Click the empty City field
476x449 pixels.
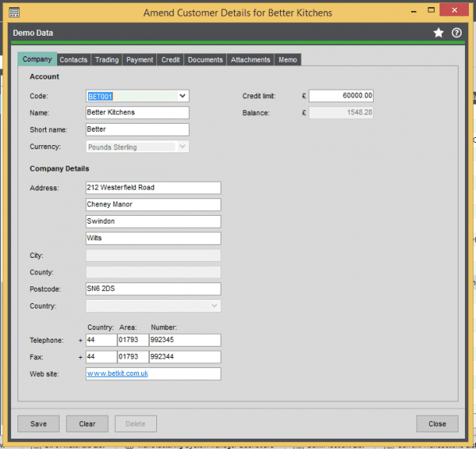point(153,255)
